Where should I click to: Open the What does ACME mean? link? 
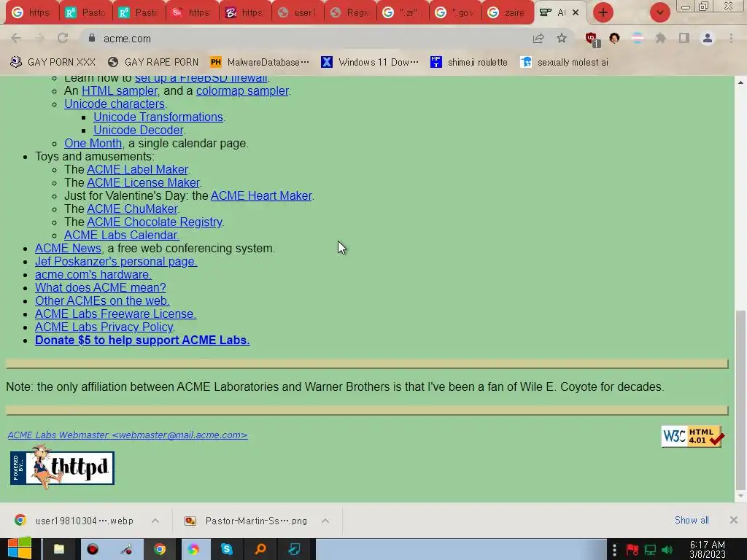pos(101,287)
